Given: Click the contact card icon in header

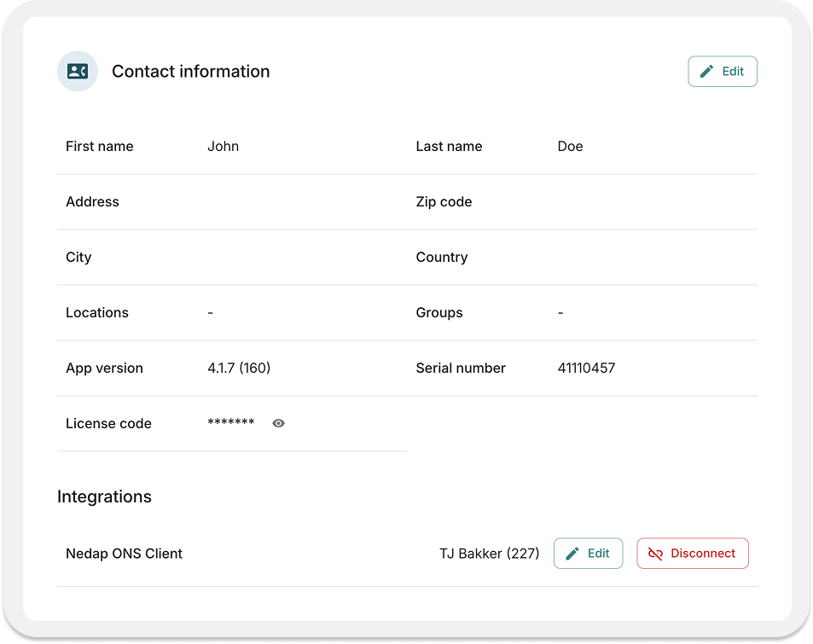Looking at the screenshot, I should pos(78,71).
